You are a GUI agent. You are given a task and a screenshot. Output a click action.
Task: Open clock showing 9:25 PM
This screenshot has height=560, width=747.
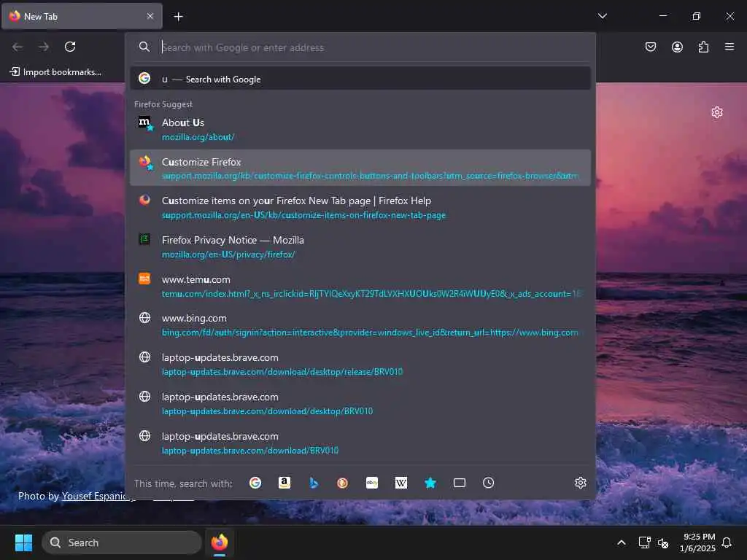[x=698, y=542]
